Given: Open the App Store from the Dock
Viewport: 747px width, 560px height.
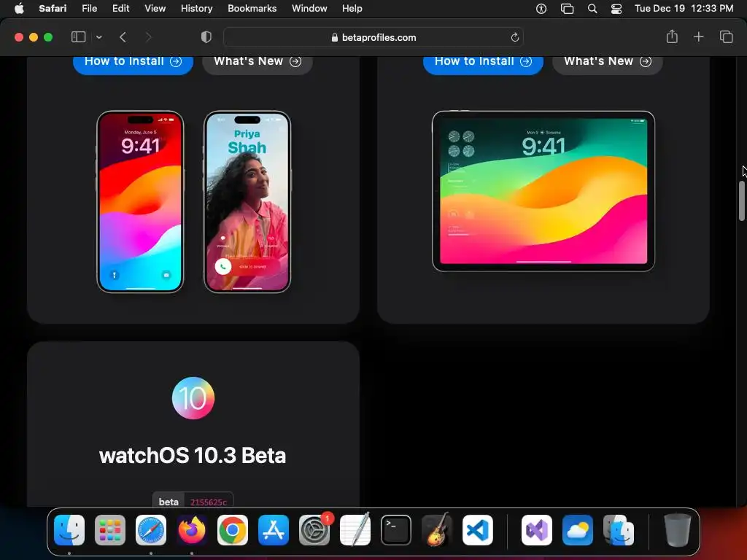Looking at the screenshot, I should coord(274,530).
